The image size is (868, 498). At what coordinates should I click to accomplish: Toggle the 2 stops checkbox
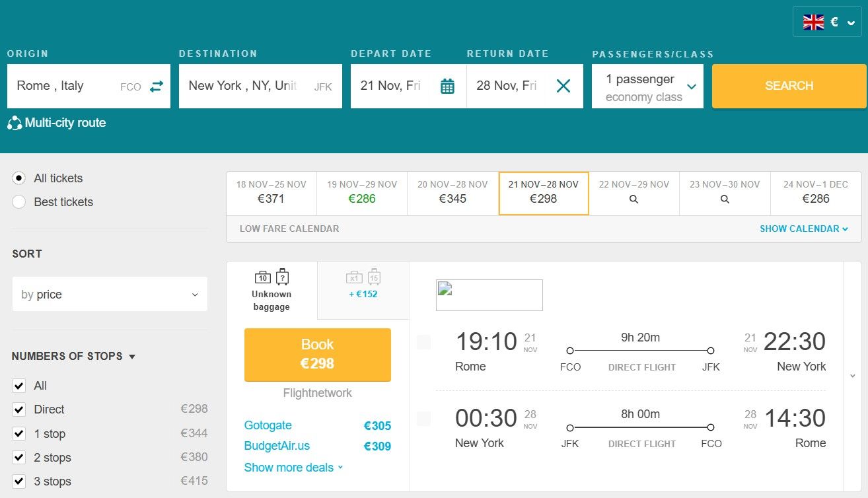(19, 458)
